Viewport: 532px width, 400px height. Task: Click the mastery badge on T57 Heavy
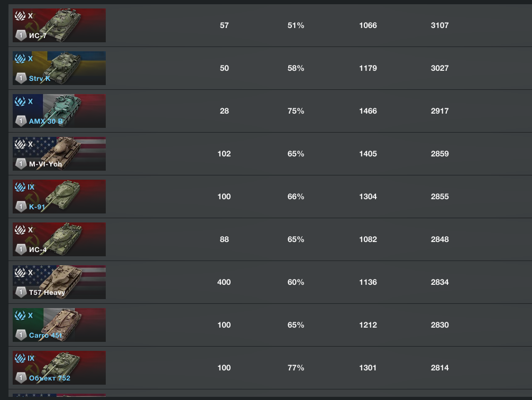(x=21, y=292)
